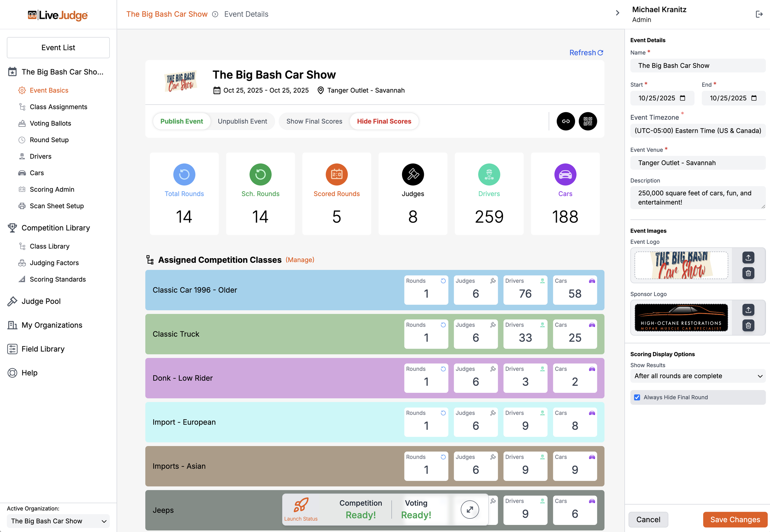770x532 pixels.
Task: Click the Save Changes button
Action: (x=735, y=520)
